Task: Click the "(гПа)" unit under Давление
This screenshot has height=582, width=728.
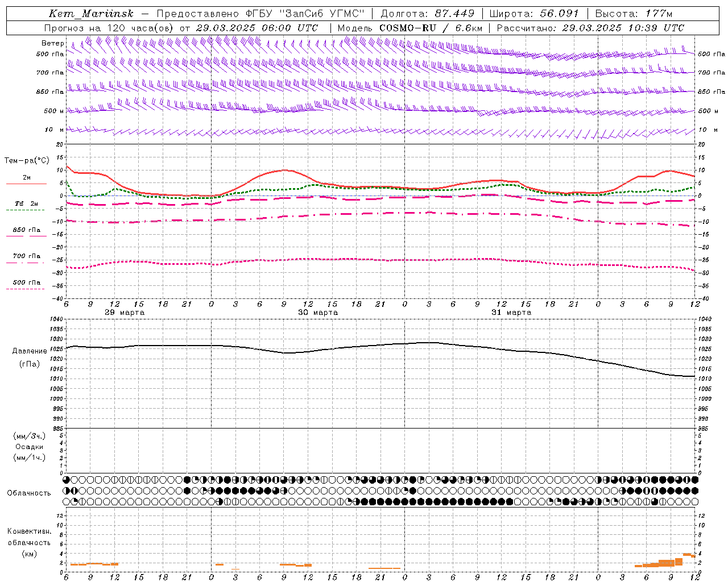Action: coord(30,364)
